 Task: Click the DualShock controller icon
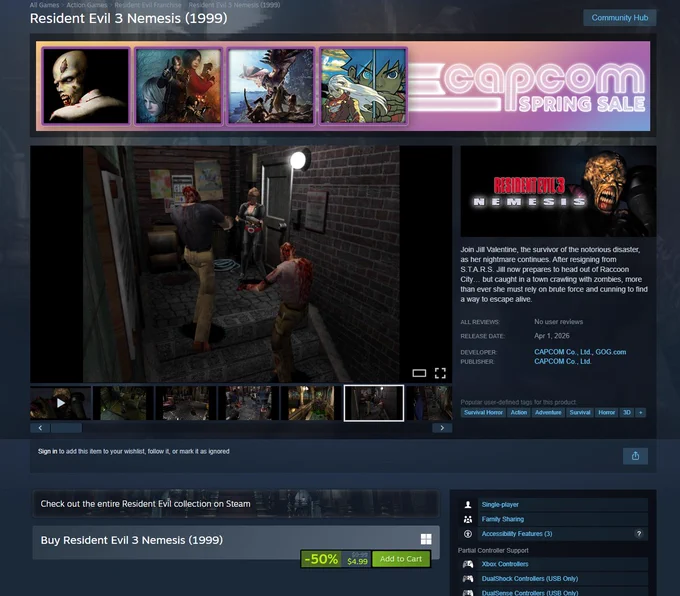(468, 579)
